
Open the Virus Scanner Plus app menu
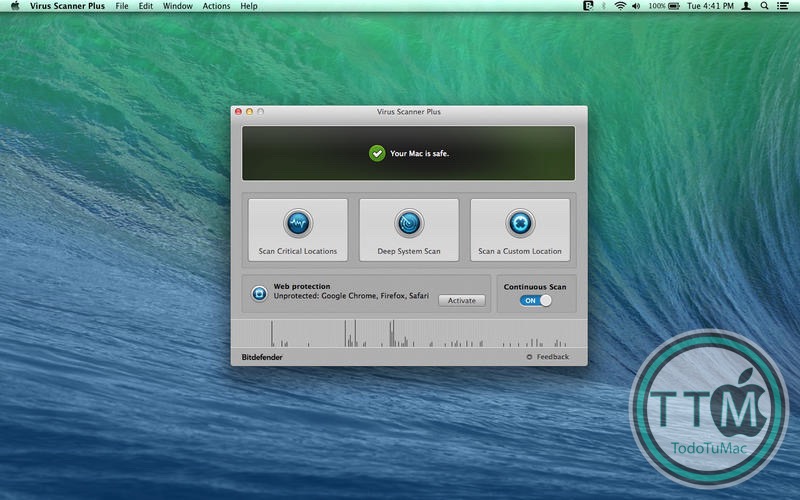pyautogui.click(x=67, y=6)
